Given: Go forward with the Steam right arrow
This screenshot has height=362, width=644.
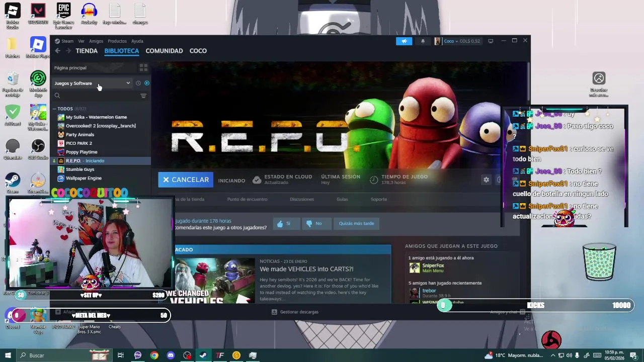Looking at the screenshot, I should coord(68,51).
